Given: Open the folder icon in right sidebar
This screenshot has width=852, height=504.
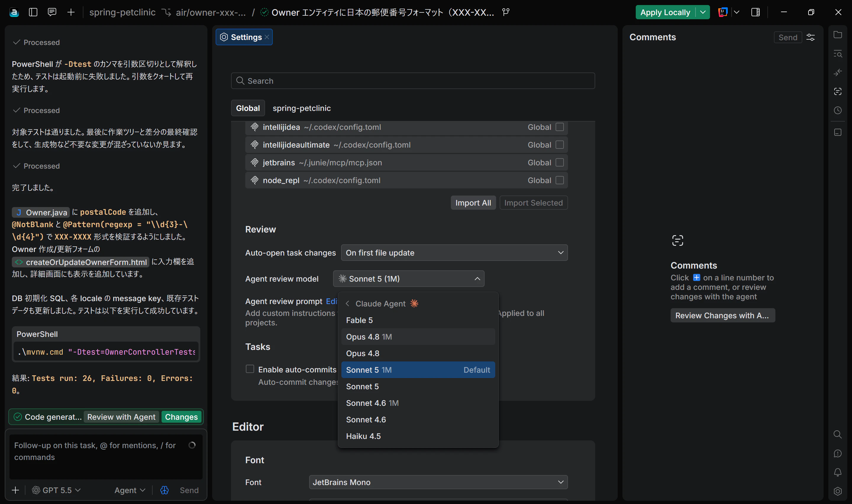Looking at the screenshot, I should click(838, 35).
